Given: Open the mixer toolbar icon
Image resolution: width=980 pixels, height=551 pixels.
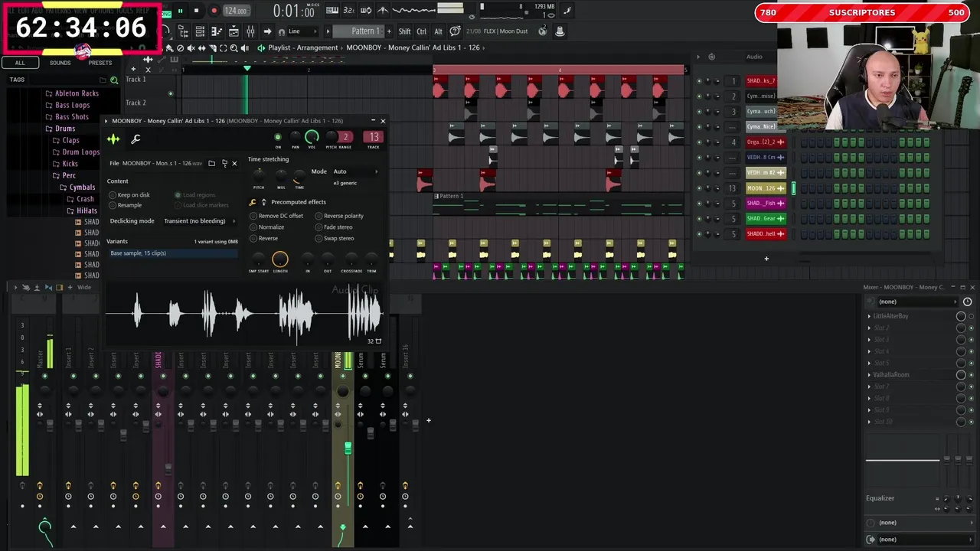Looking at the screenshot, I should pos(250,31).
